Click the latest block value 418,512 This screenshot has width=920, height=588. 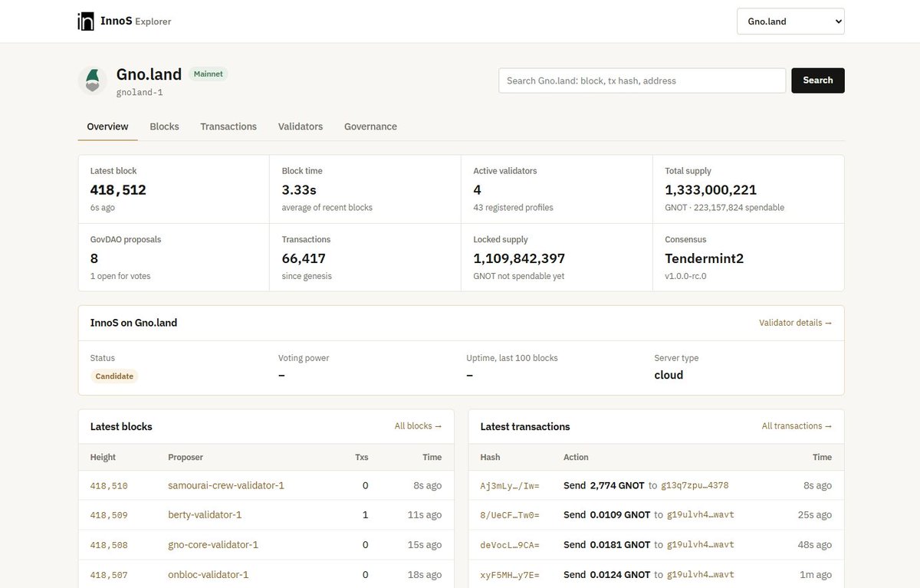tap(118, 190)
